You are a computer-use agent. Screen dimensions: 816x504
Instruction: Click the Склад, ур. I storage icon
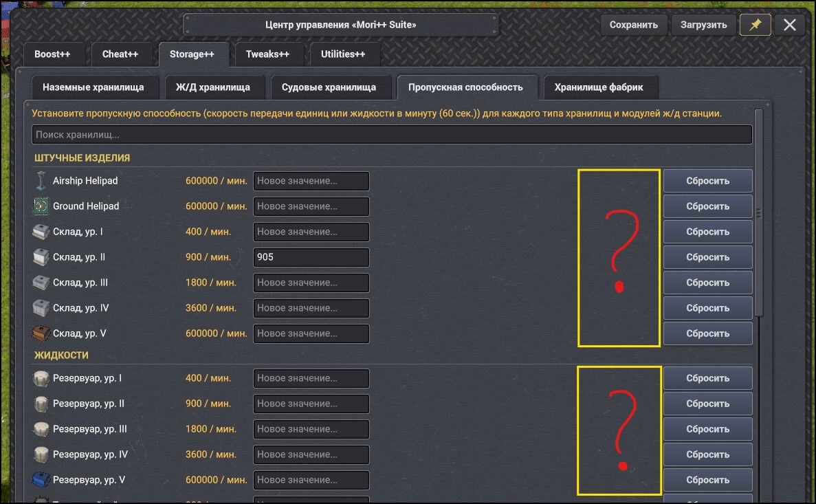click(41, 232)
